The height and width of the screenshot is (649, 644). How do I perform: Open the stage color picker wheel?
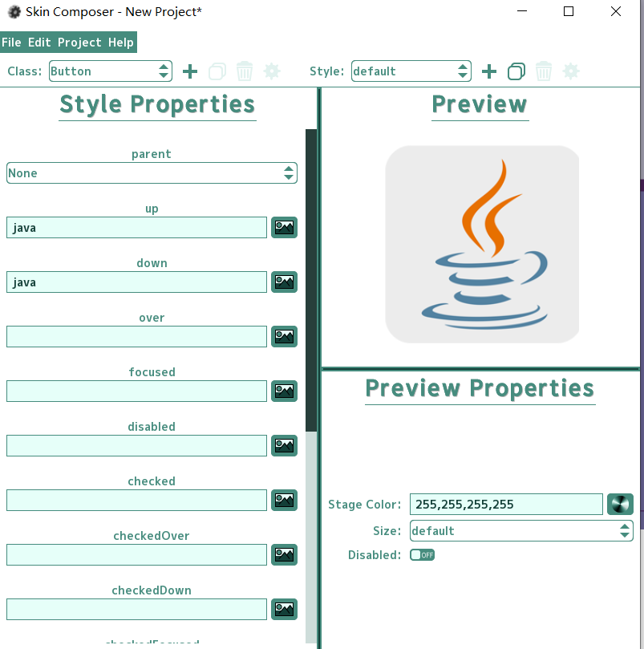(x=620, y=504)
